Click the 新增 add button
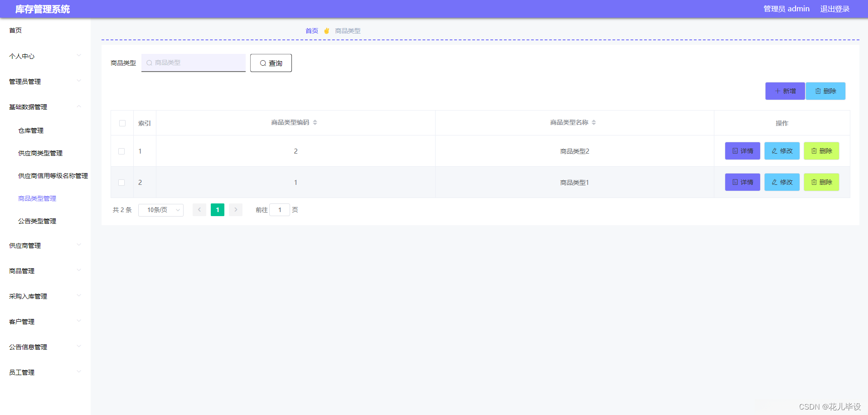 [785, 91]
